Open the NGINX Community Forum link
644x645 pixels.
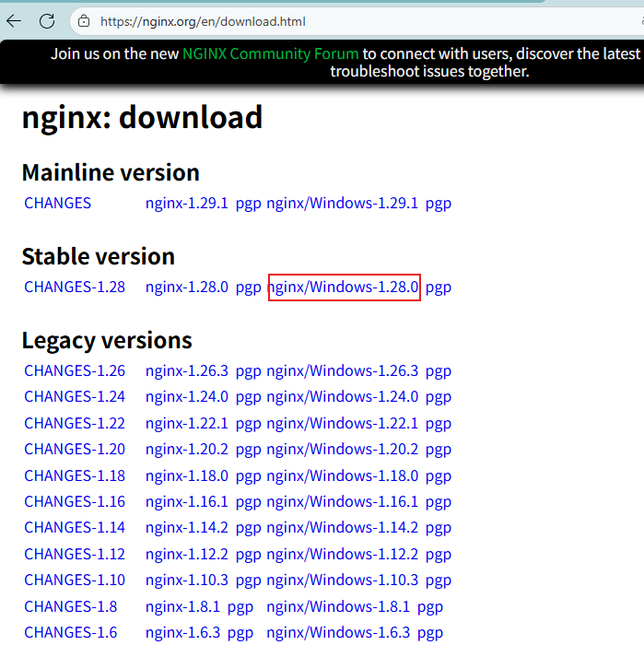coord(270,53)
